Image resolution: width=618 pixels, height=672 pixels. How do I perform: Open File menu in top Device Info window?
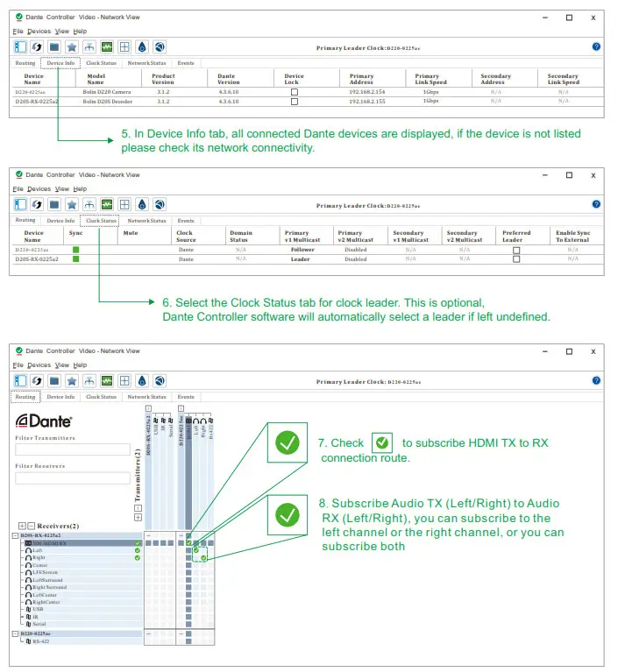point(18,32)
